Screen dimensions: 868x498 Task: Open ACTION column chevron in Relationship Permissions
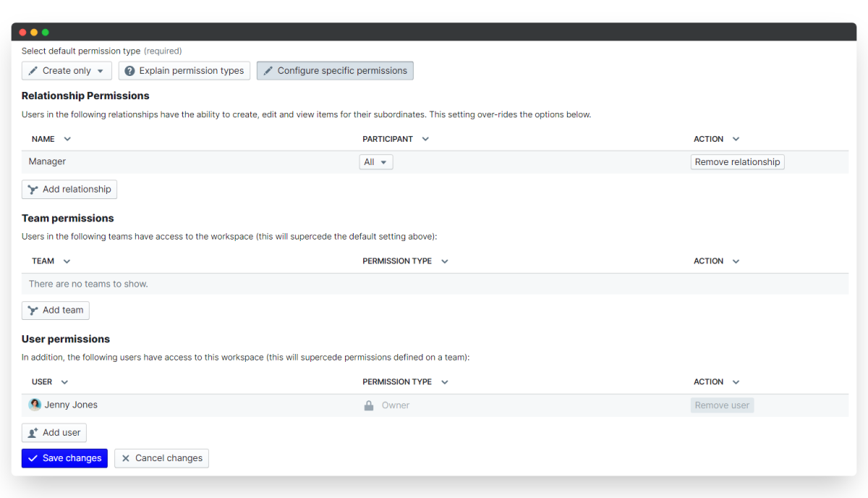coord(736,139)
